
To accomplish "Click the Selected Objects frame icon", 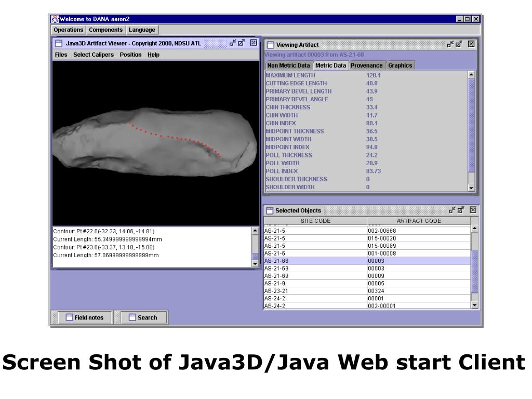I will click(x=270, y=211).
